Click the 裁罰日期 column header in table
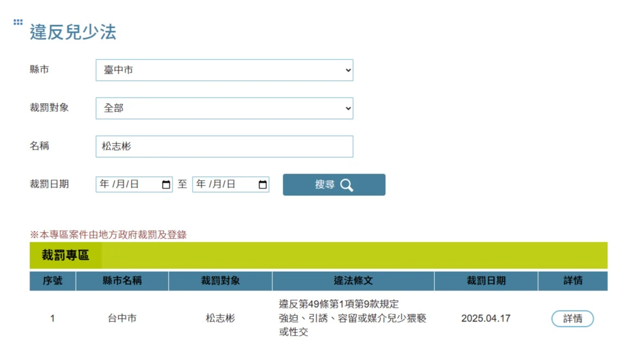The image size is (639, 364). point(486,281)
